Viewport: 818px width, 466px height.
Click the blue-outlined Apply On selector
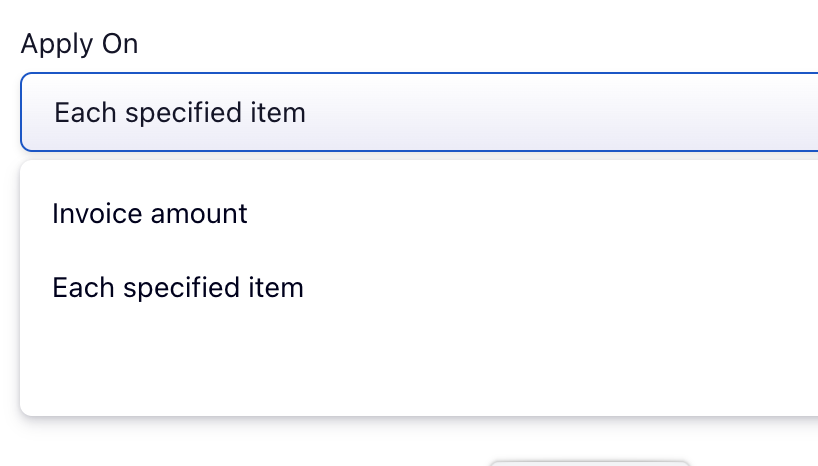420,112
